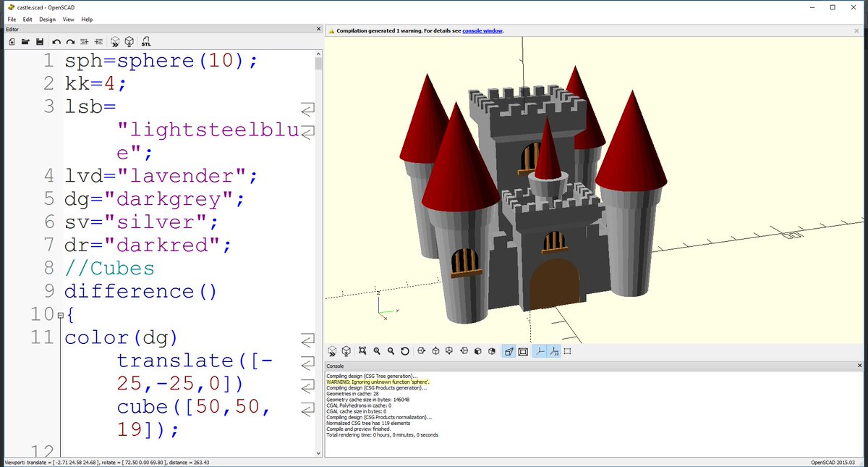Indent the selected code
The height and width of the screenshot is (467, 868).
click(98, 42)
